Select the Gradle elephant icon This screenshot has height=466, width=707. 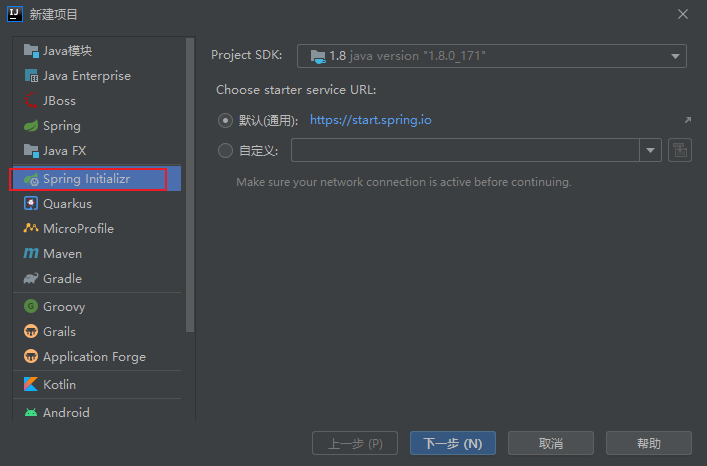point(31,279)
